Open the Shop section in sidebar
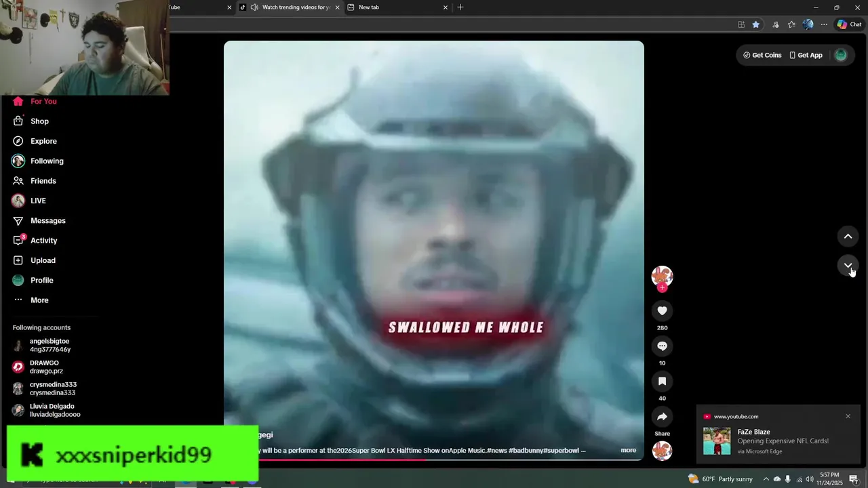The width and height of the screenshot is (868, 488). (x=31, y=121)
